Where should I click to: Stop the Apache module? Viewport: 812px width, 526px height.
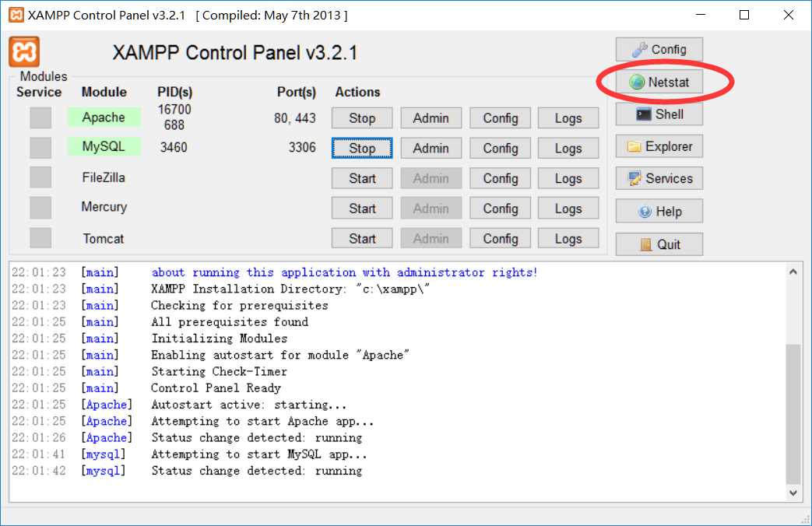pyautogui.click(x=362, y=118)
